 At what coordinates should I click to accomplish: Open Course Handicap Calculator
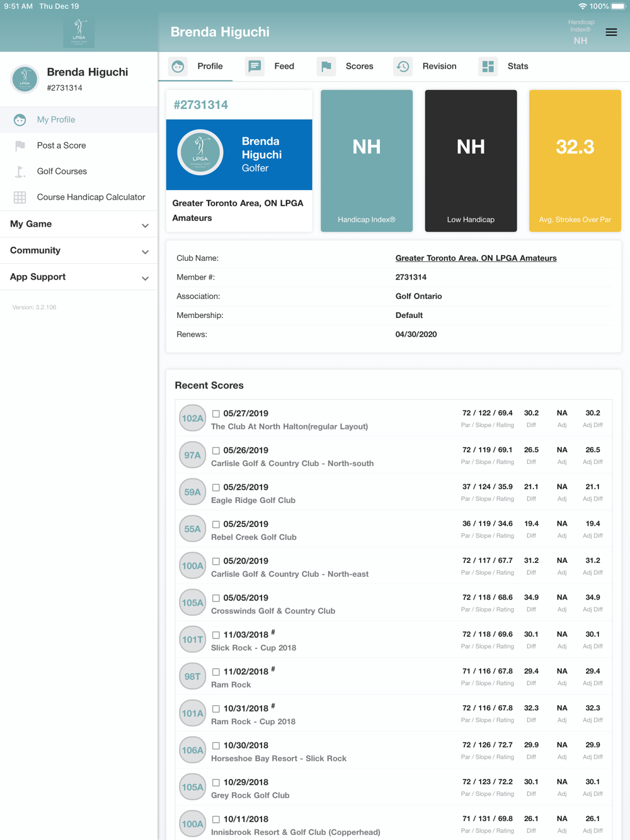click(x=79, y=197)
